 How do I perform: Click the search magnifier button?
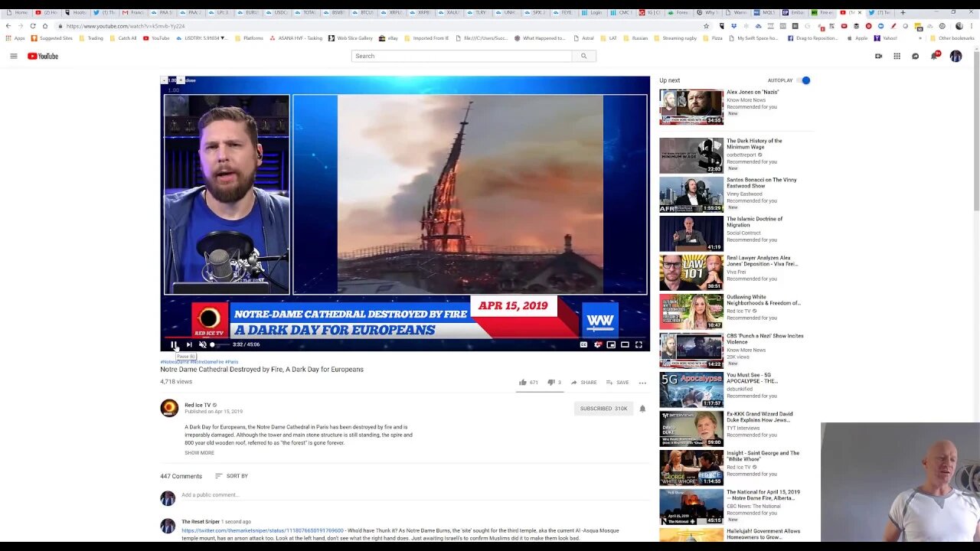click(x=583, y=56)
